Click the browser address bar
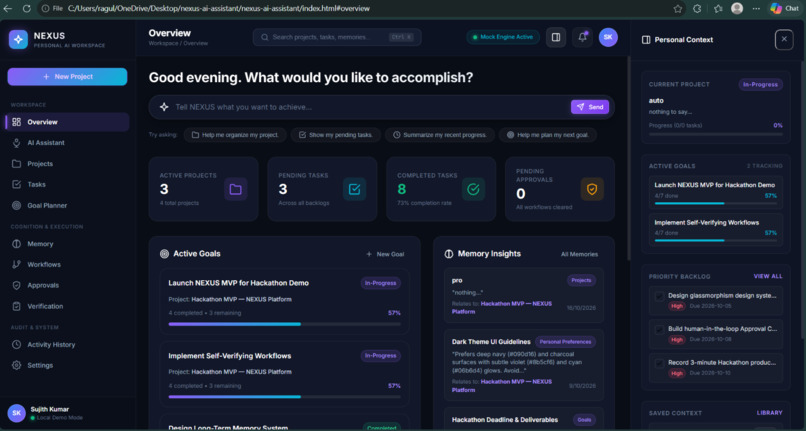The width and height of the screenshot is (806, 431). coord(360,8)
